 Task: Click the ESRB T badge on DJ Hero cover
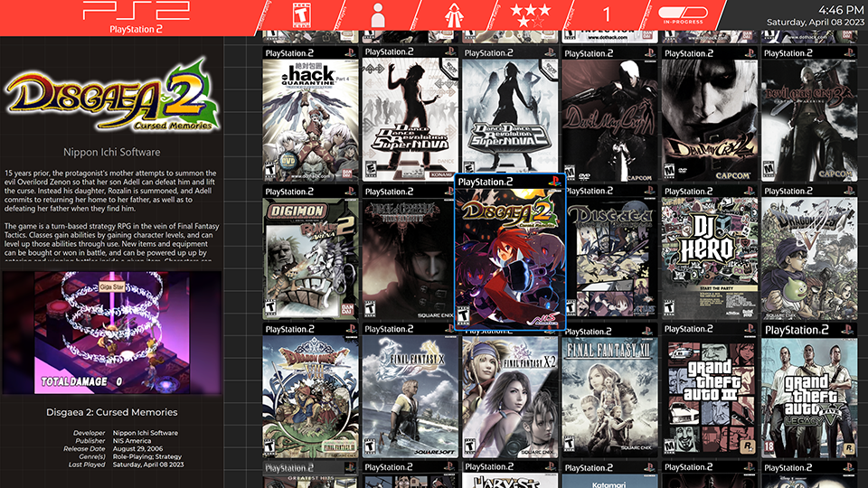coord(669,307)
